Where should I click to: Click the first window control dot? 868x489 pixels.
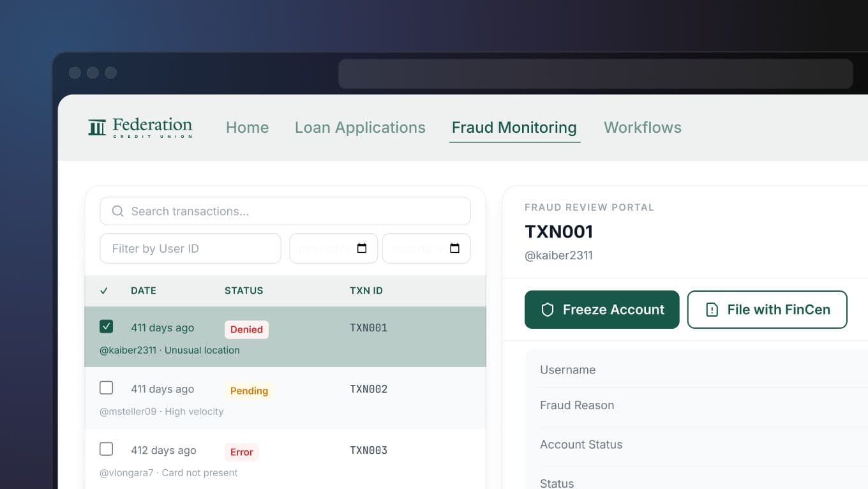pos(75,73)
